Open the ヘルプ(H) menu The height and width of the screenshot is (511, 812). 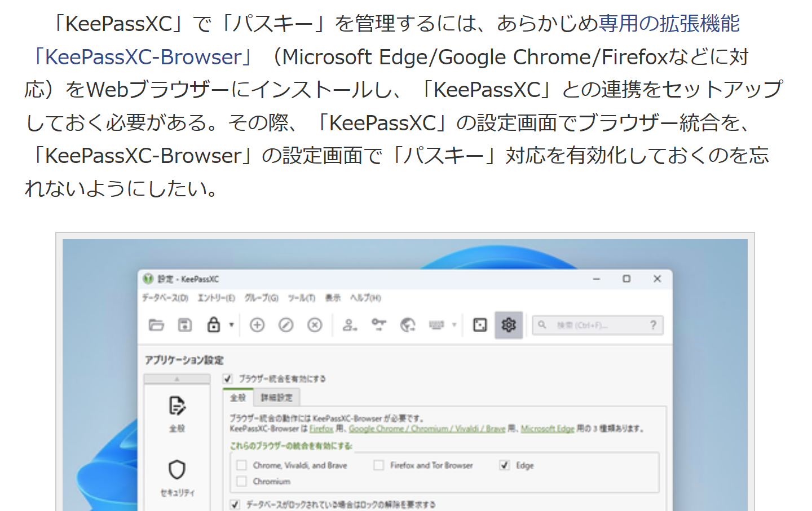click(x=365, y=298)
